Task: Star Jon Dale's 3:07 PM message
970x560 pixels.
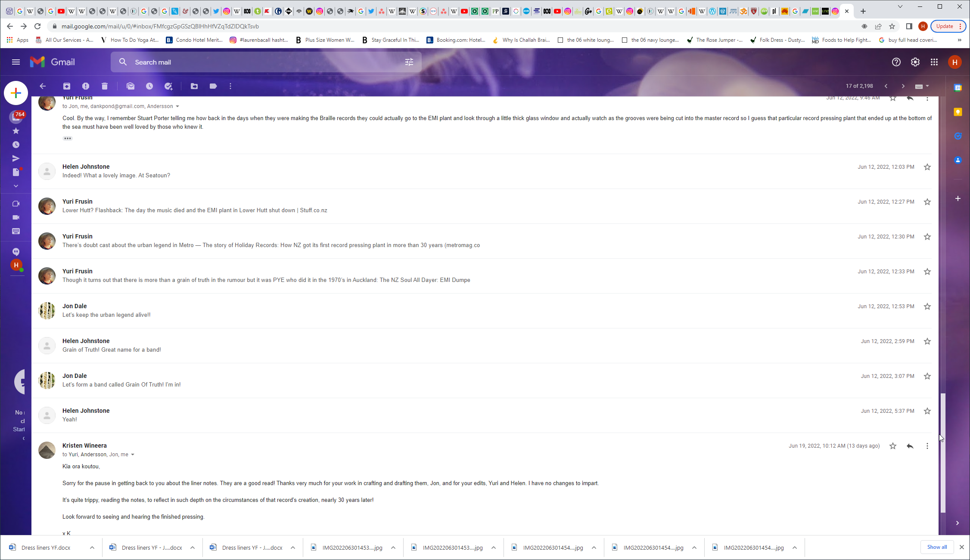Action: (x=927, y=376)
